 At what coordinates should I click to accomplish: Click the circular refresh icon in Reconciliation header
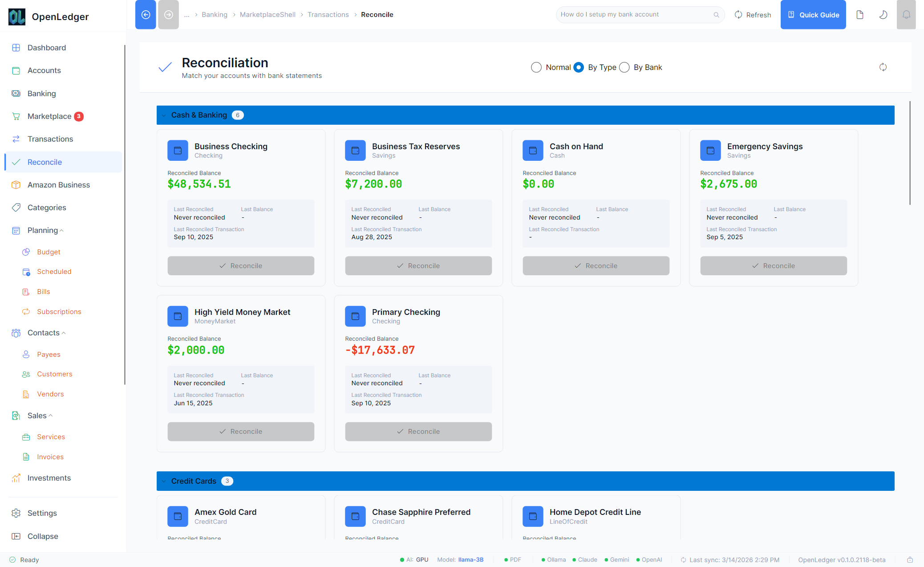tap(883, 67)
